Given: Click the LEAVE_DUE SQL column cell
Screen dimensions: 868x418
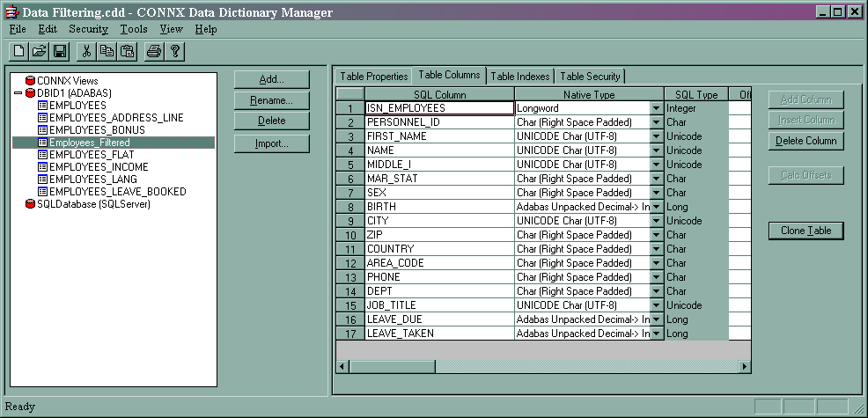Looking at the screenshot, I should point(439,319).
